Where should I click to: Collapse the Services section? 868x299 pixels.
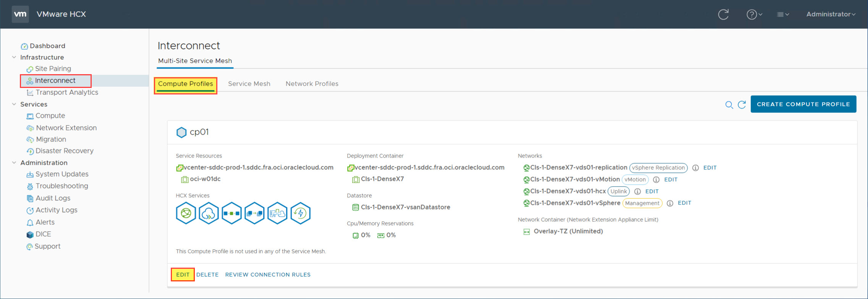click(14, 104)
